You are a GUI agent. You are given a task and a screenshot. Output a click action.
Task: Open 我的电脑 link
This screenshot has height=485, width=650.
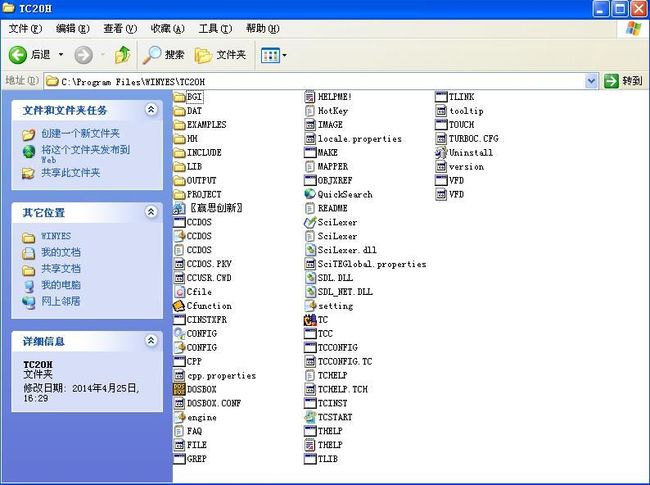pos(61,285)
